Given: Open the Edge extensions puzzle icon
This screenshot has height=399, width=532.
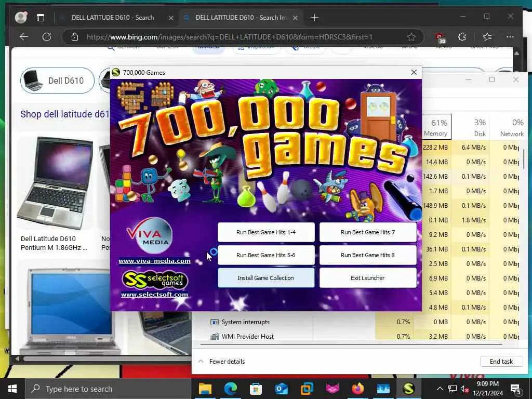Looking at the screenshot, I should coord(462,37).
